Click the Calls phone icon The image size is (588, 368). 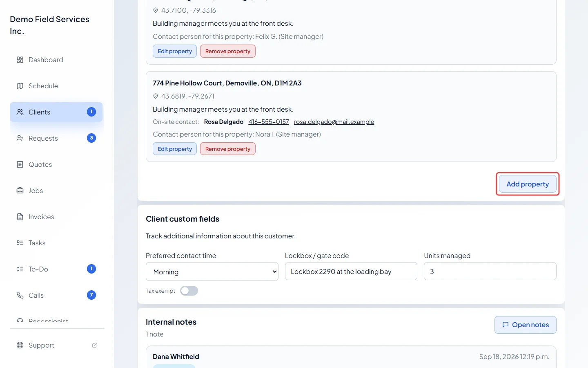20,295
